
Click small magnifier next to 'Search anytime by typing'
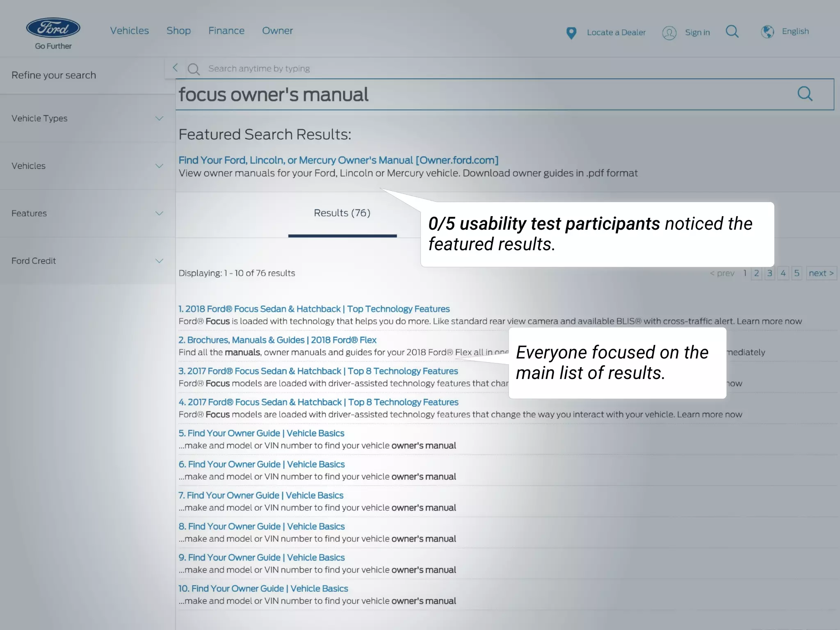pyautogui.click(x=194, y=69)
